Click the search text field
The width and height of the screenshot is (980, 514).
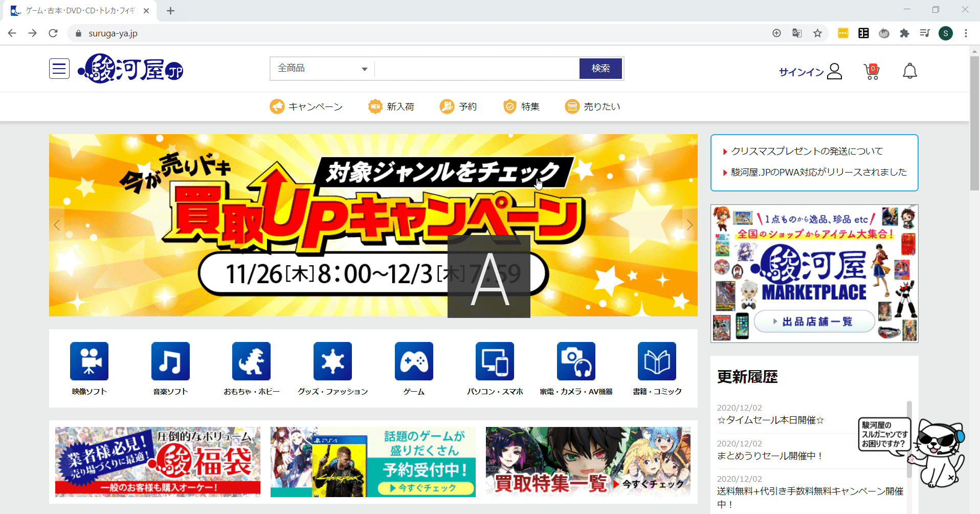tap(477, 69)
